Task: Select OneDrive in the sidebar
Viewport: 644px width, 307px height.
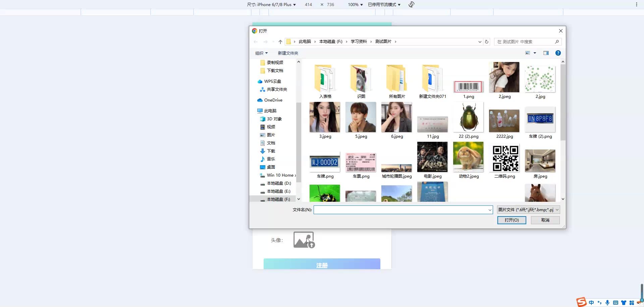Action: (x=270, y=100)
